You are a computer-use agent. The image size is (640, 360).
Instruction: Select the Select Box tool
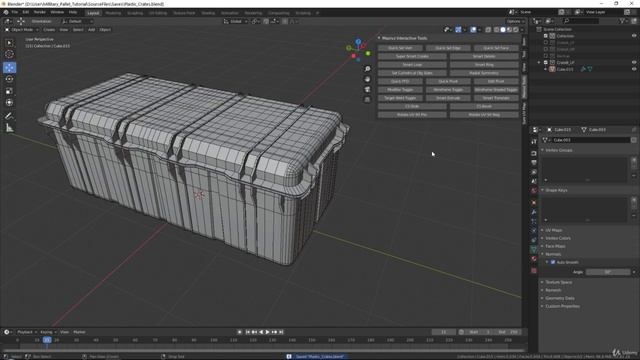[x=9, y=43]
